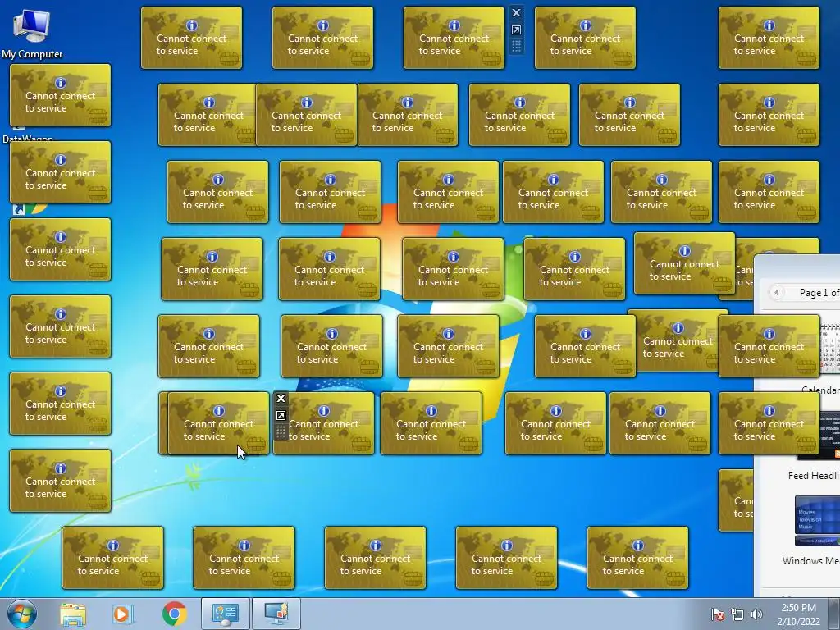
Task: Close the currency gadget in the topmost row
Action: (x=516, y=13)
